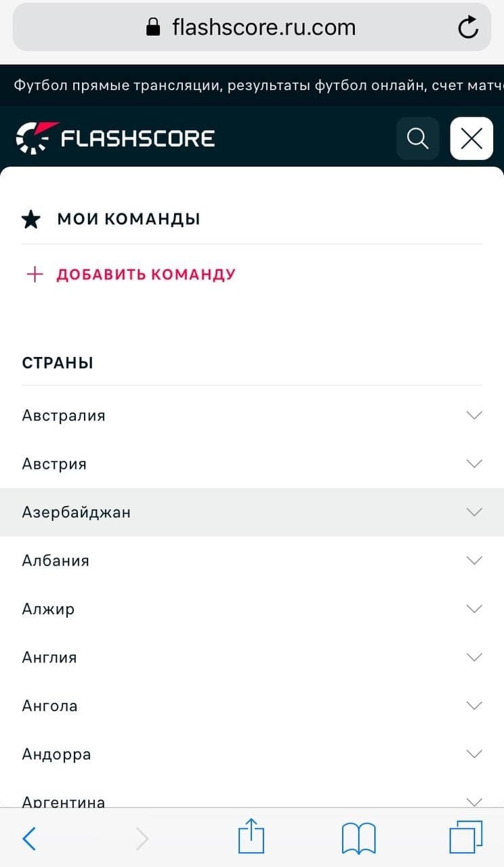Expand the Австралия chevron
Screen dimensions: 504x867
474,415
